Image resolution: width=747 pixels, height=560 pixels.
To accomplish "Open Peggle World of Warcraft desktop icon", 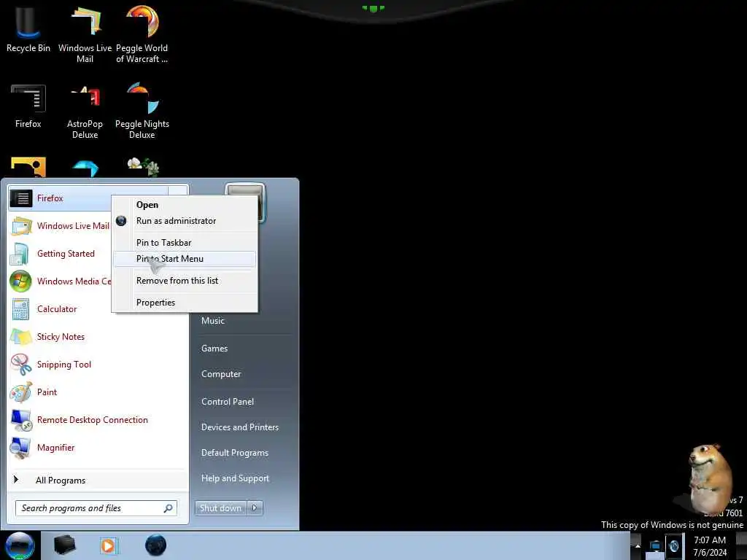I will [x=142, y=34].
